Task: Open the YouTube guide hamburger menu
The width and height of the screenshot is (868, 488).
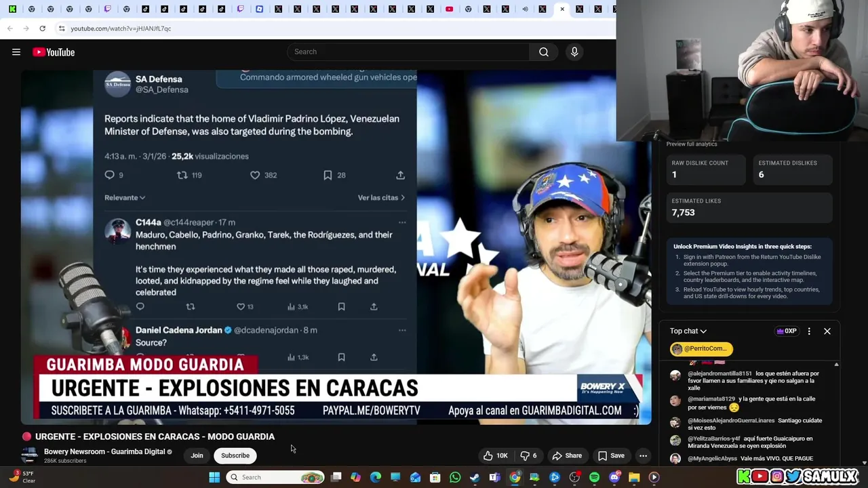Action: (16, 52)
